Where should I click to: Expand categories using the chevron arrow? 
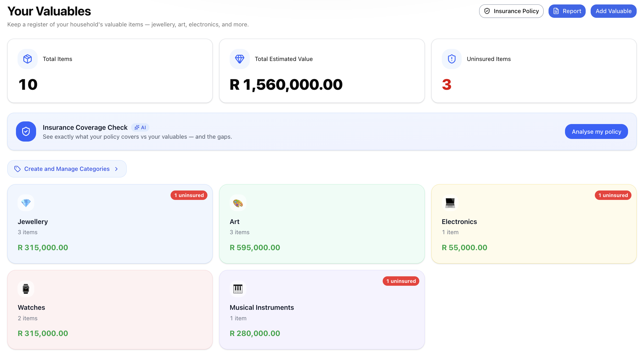point(116,169)
